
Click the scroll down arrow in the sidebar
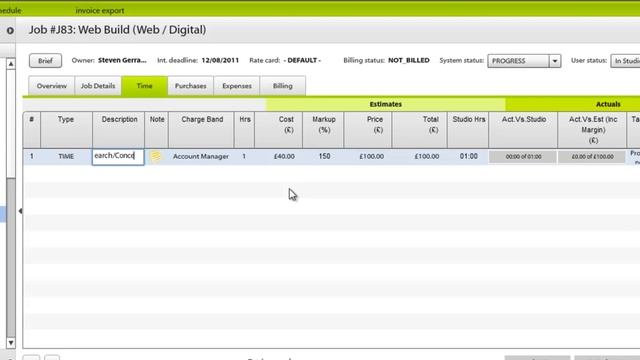(11, 343)
